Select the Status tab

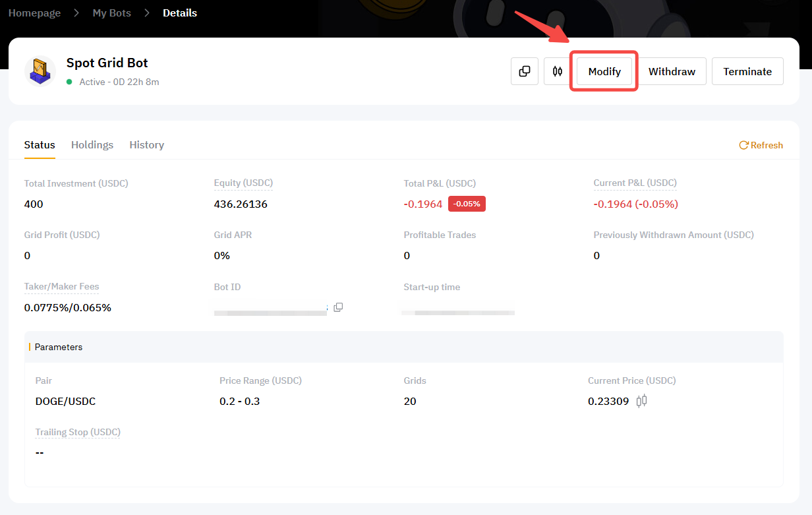40,145
